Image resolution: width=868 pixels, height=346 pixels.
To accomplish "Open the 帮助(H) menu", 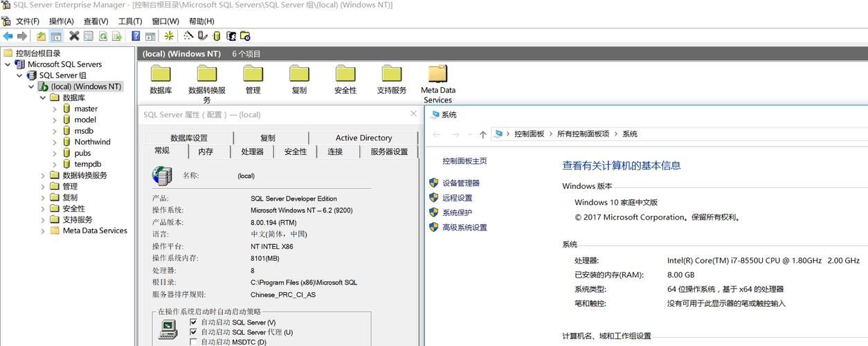I will (201, 21).
